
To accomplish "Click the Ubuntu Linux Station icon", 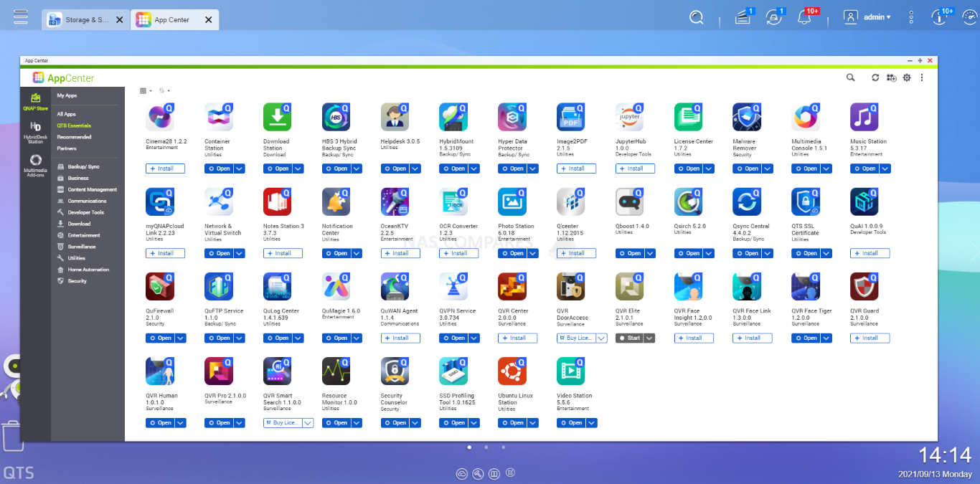I will (x=512, y=371).
